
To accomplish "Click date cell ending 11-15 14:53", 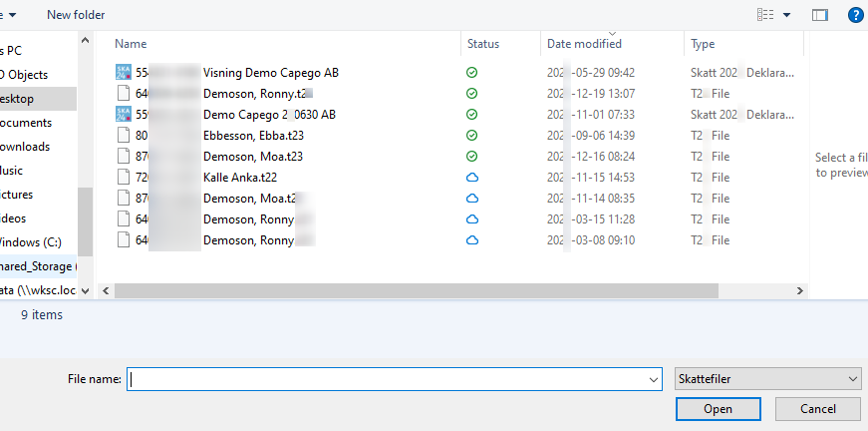I will click(x=591, y=178).
